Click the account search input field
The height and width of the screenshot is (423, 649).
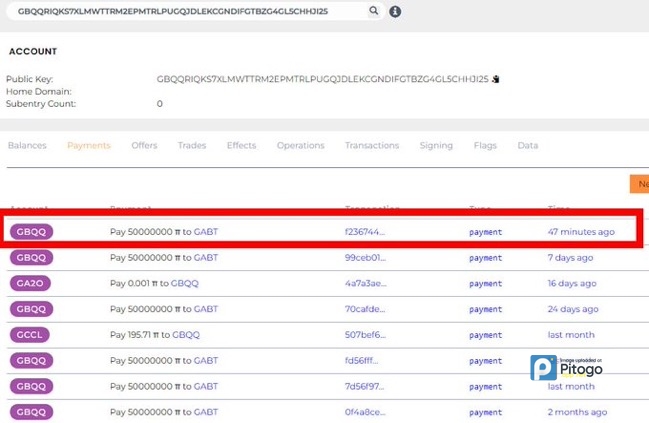(x=185, y=11)
